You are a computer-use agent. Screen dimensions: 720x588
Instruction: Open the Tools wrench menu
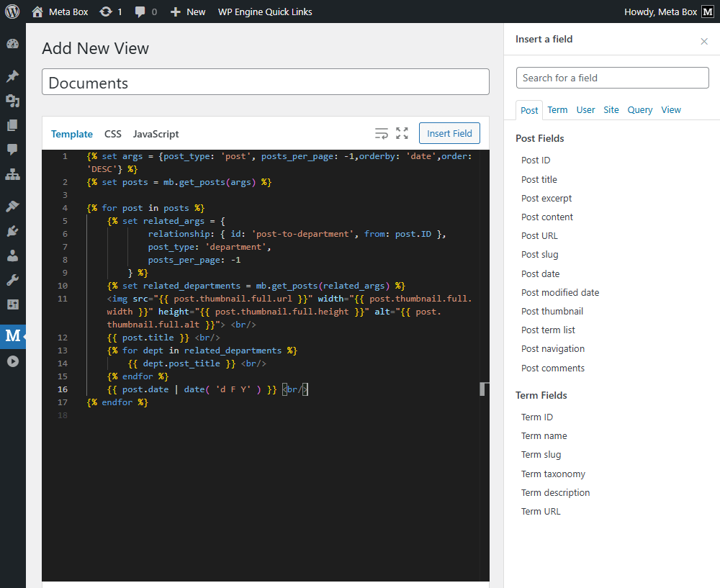coord(12,280)
